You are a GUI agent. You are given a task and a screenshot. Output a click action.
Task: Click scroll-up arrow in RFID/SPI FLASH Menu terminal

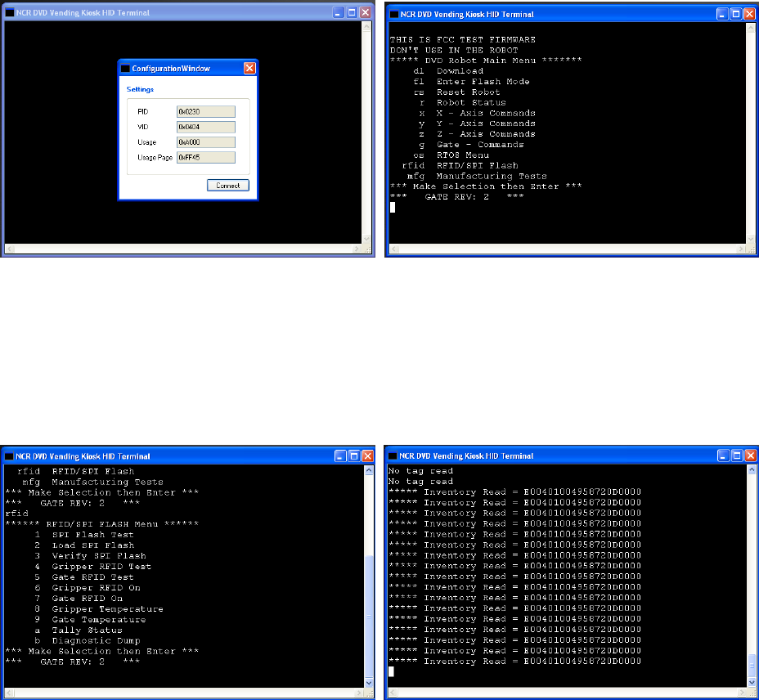pyautogui.click(x=369, y=470)
